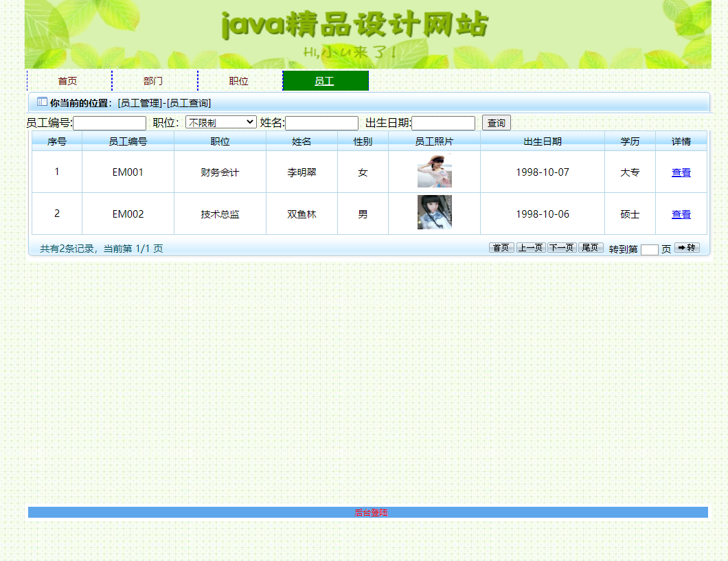Click the 后台登陆 link at page bottom
The height and width of the screenshot is (561, 728).
tap(372, 512)
